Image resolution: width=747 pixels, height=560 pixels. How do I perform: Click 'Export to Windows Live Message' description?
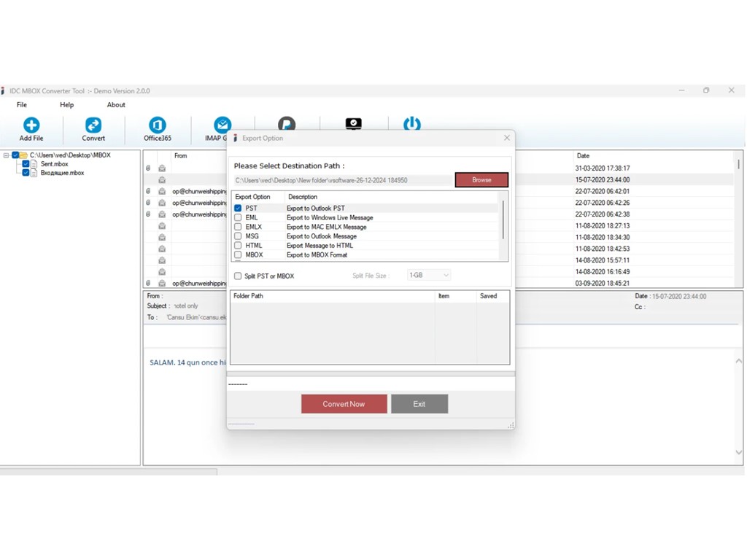330,217
